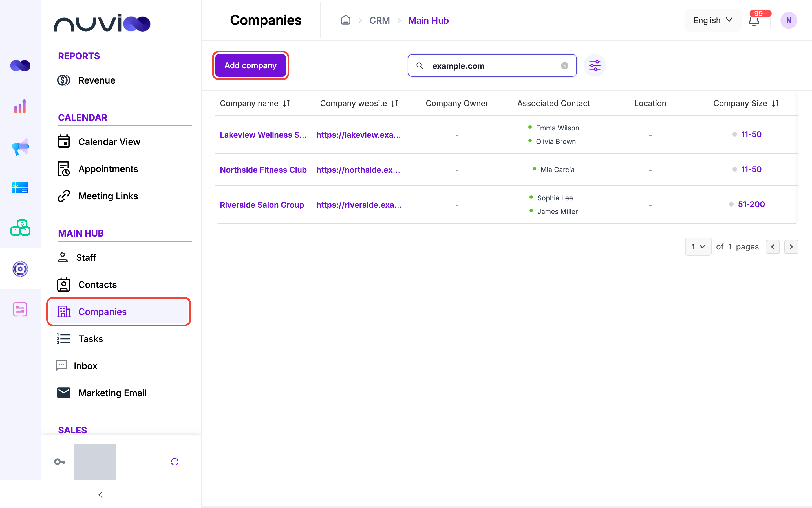Click the 51-200 size for Riverside
Viewport: 812px width, 508px height.
[x=751, y=204]
